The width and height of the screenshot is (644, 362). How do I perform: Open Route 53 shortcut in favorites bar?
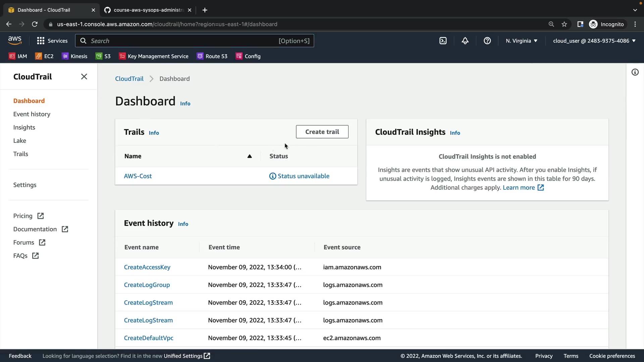tap(212, 56)
